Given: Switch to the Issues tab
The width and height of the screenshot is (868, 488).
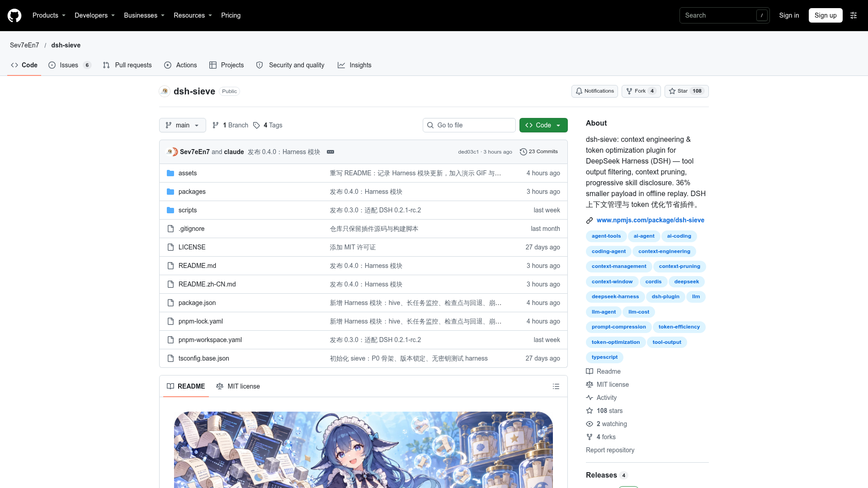Looking at the screenshot, I should click(70, 65).
